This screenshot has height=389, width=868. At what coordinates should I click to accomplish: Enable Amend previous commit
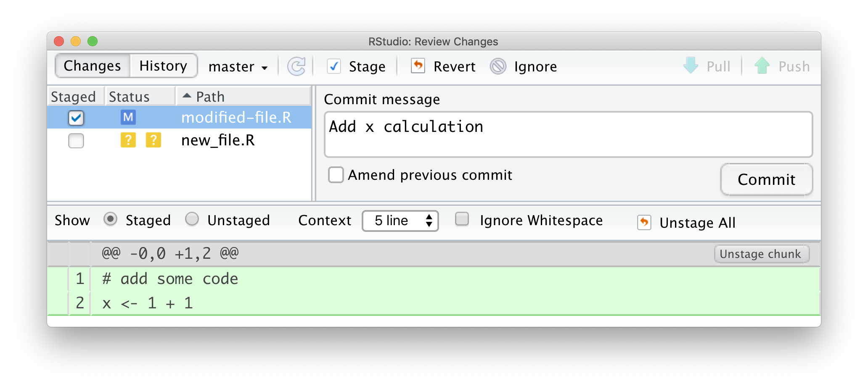click(335, 175)
